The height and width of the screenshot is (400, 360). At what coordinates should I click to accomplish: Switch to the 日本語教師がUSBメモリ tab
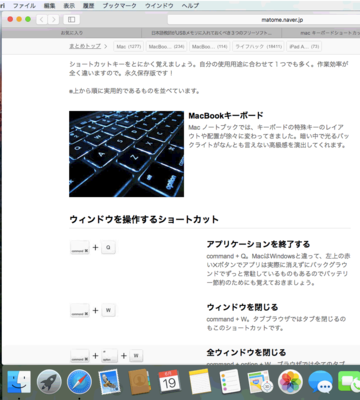(x=211, y=33)
